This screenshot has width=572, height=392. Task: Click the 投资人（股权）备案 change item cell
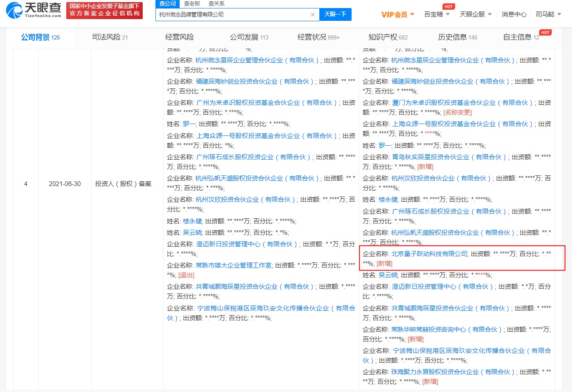[123, 184]
